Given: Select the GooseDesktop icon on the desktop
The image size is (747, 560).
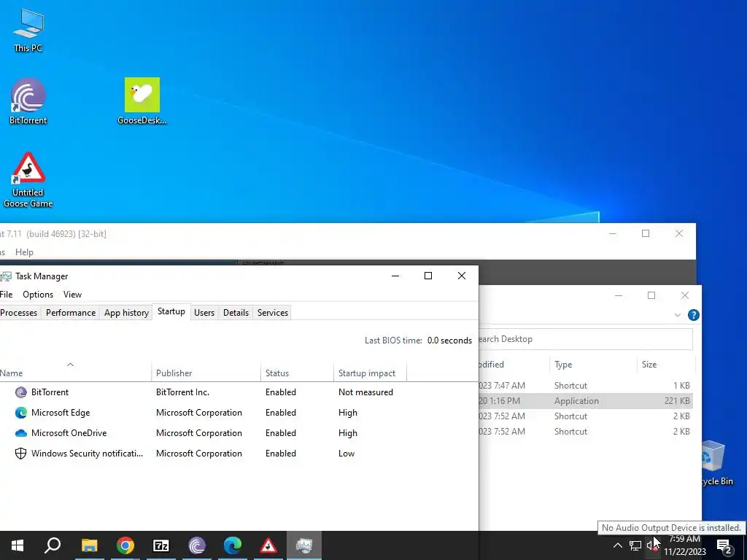Looking at the screenshot, I should pos(142,101).
